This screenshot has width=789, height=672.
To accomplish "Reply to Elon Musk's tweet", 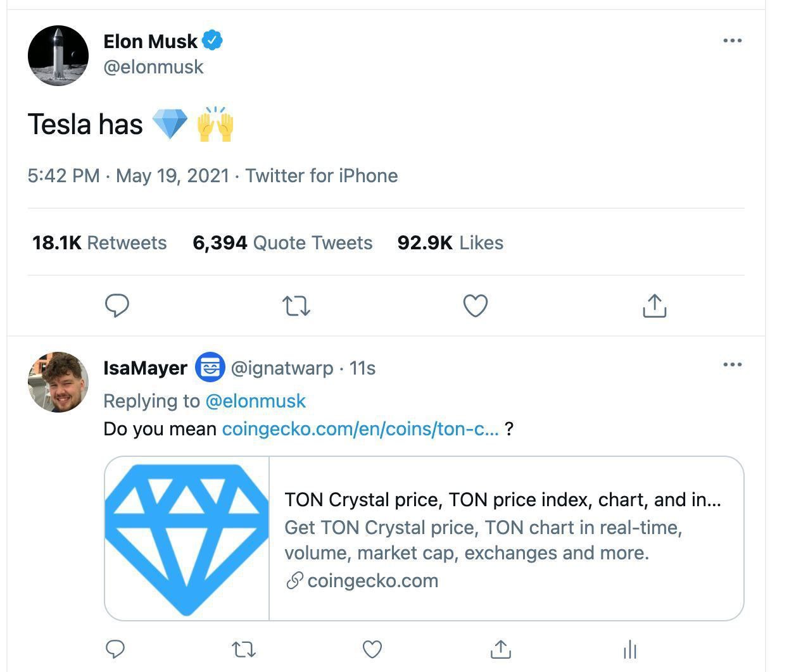I will tap(117, 306).
